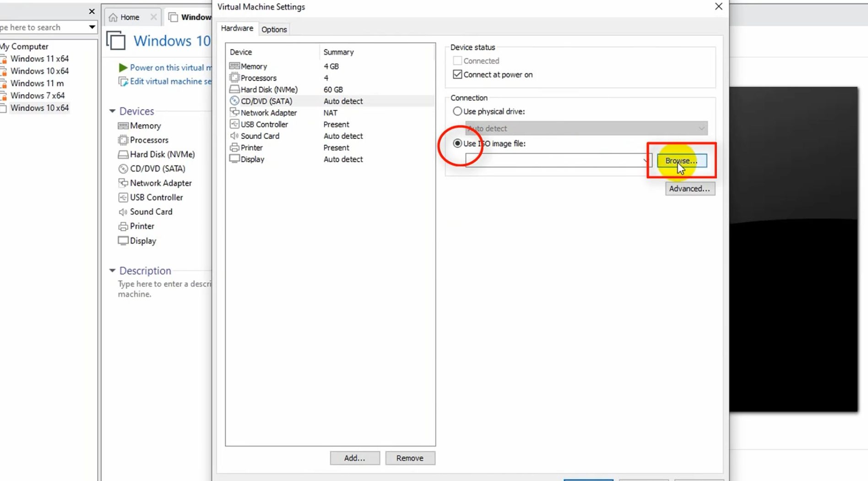Image resolution: width=868 pixels, height=481 pixels.
Task: Click CD/DVD (SATA) disc icon in the Settings list
Action: (x=234, y=101)
